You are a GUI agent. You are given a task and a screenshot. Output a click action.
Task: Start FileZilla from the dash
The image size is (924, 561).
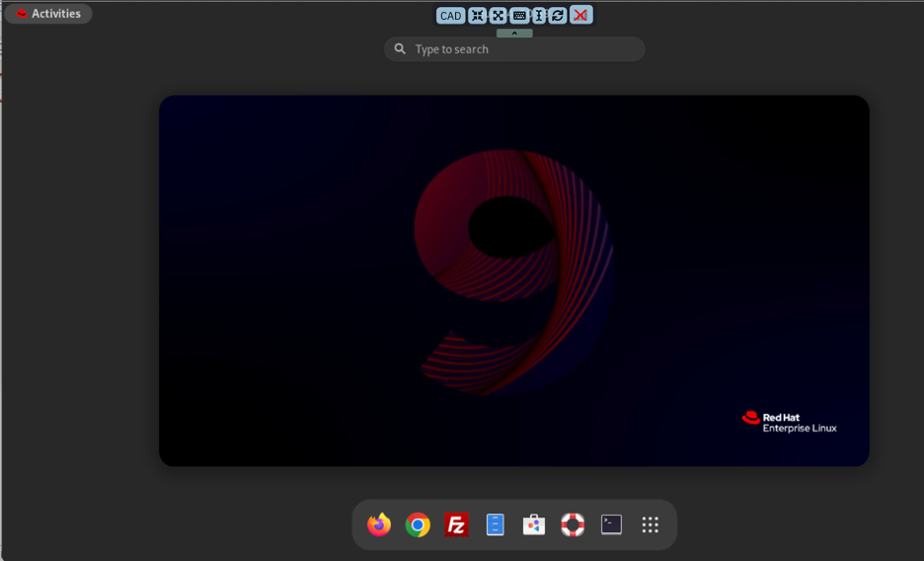pos(456,524)
